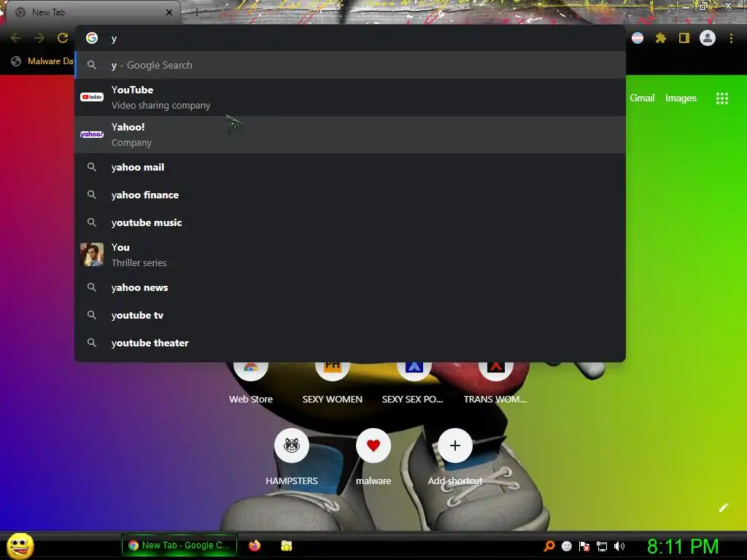Open the volume speaker tray icon
The width and height of the screenshot is (747, 560).
coord(619,546)
